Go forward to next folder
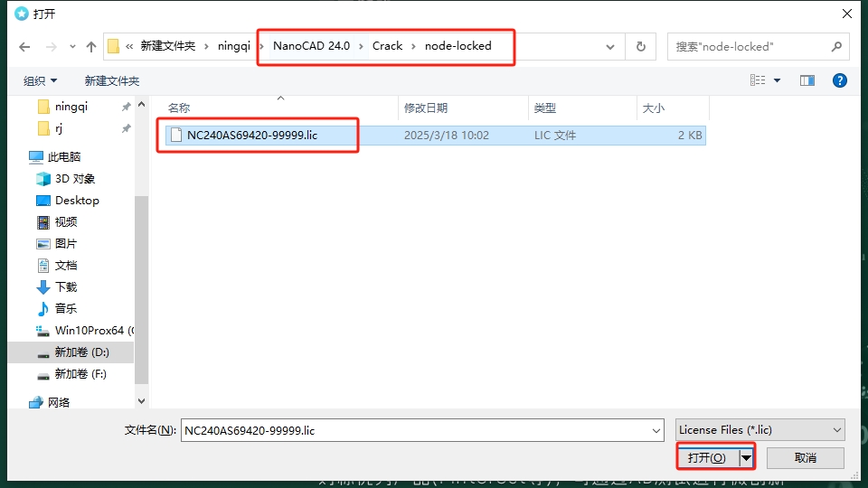 click(51, 47)
